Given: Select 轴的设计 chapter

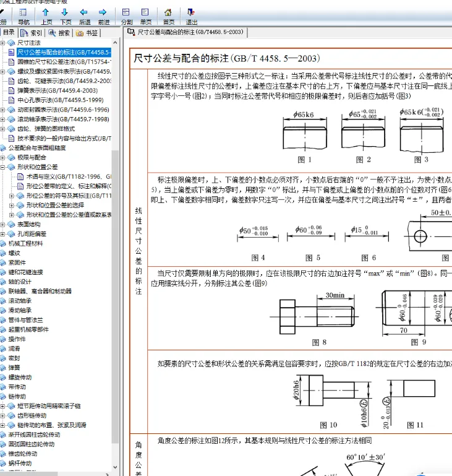Looking at the screenshot, I should (20, 282).
